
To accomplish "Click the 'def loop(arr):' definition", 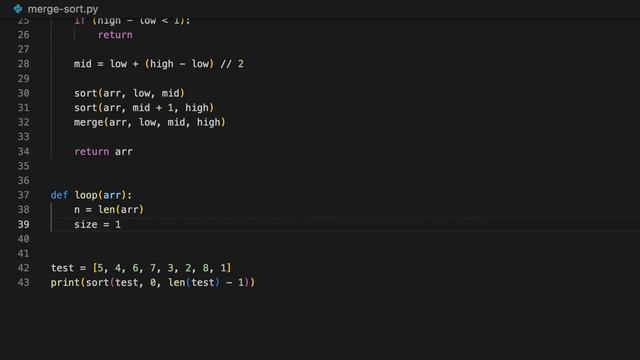I will click(x=91, y=196).
